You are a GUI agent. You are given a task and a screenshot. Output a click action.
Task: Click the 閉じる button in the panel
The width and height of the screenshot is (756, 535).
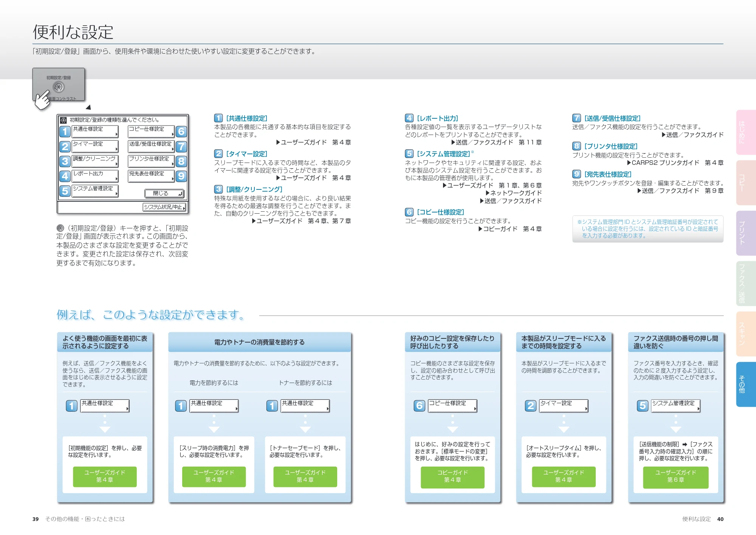(164, 194)
